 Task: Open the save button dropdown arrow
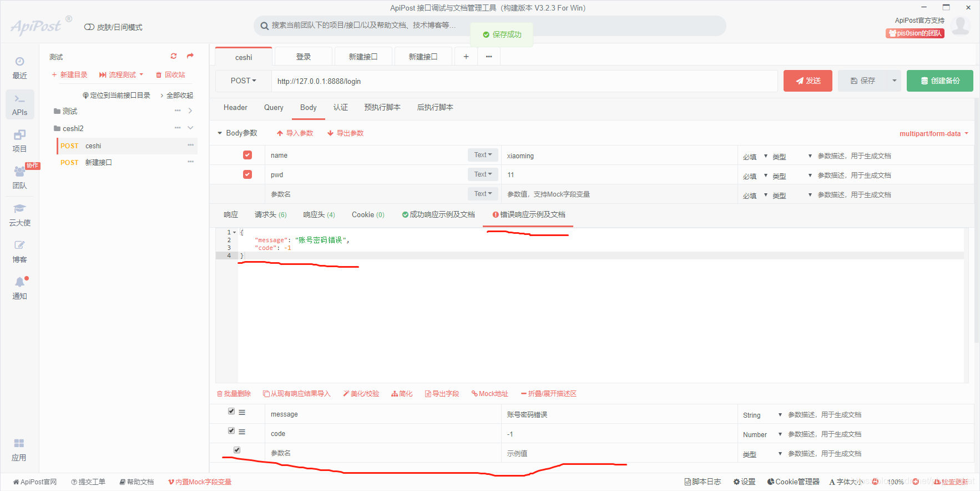click(894, 81)
